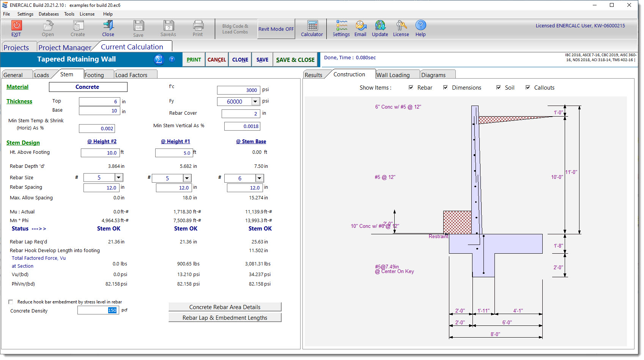Click the Save floppy disk icon
The width and height of the screenshot is (644, 360).
tap(139, 25)
